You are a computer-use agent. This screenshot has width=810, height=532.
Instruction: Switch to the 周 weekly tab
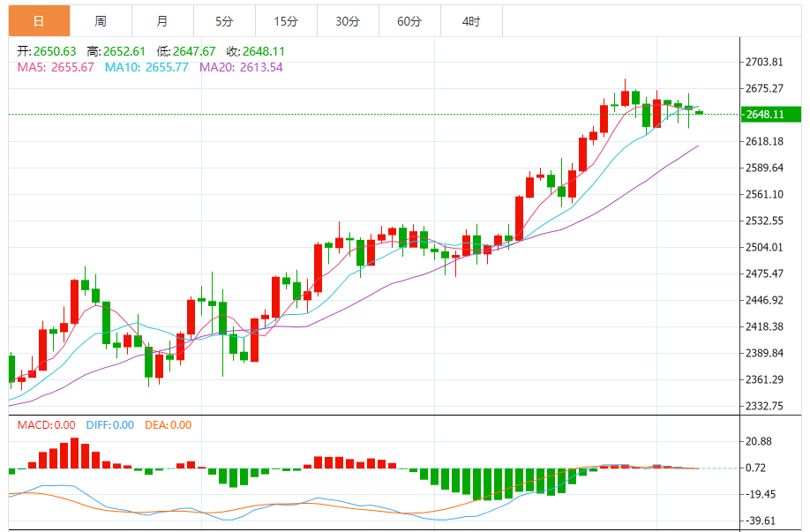pos(101,21)
